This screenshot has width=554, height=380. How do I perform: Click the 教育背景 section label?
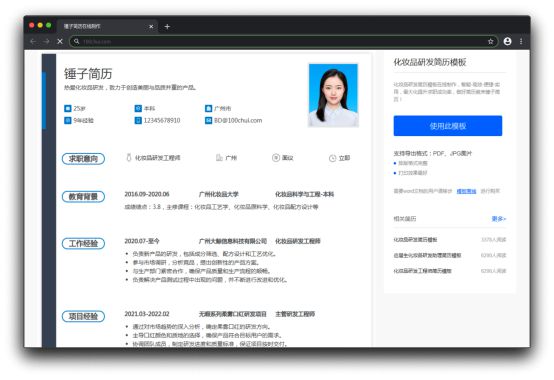[83, 196]
